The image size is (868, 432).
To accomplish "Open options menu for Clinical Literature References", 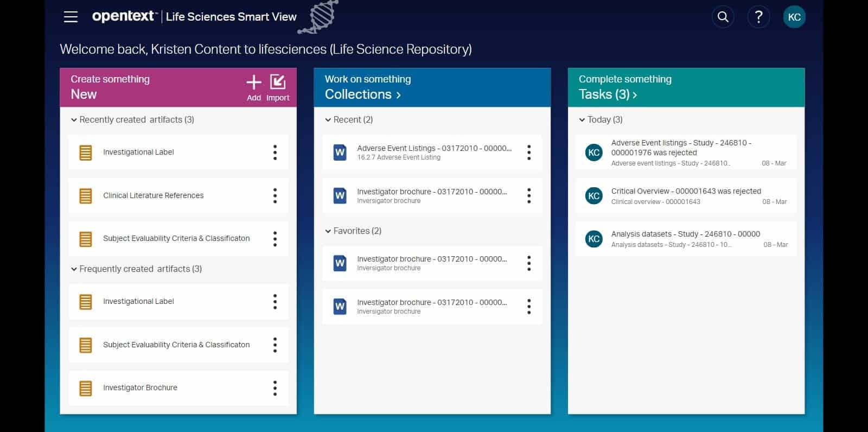I will click(275, 195).
